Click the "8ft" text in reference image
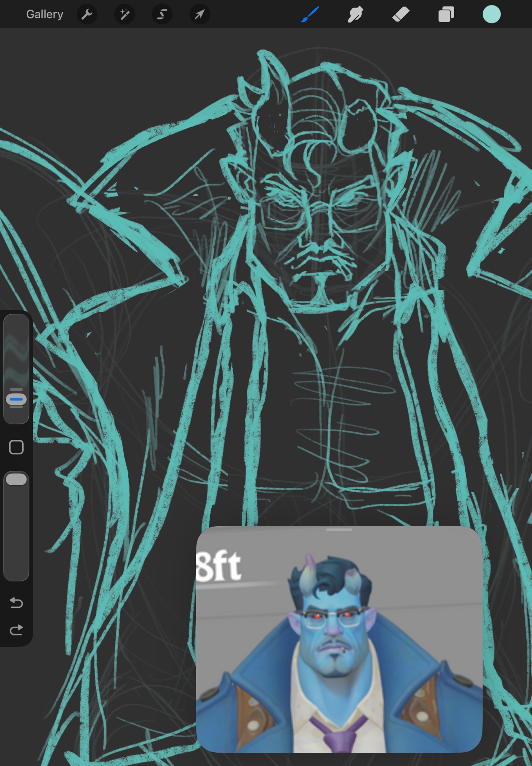532x766 pixels. pos(218,567)
